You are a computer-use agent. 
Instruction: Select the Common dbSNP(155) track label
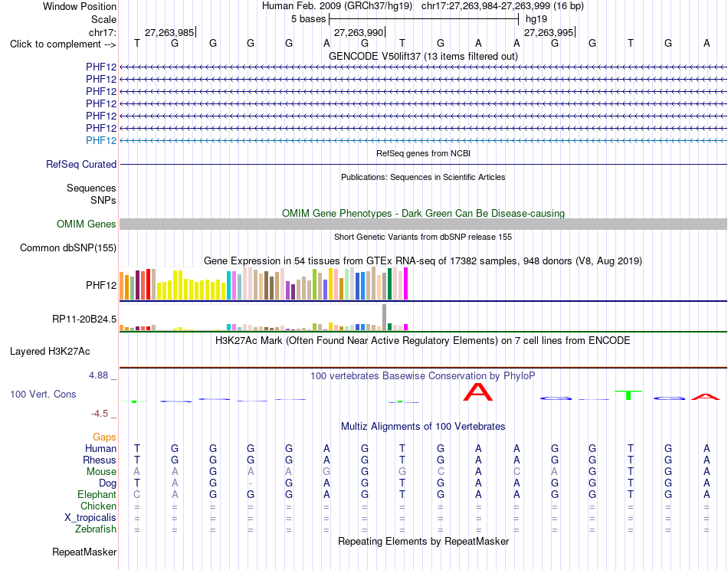pyautogui.click(x=68, y=248)
